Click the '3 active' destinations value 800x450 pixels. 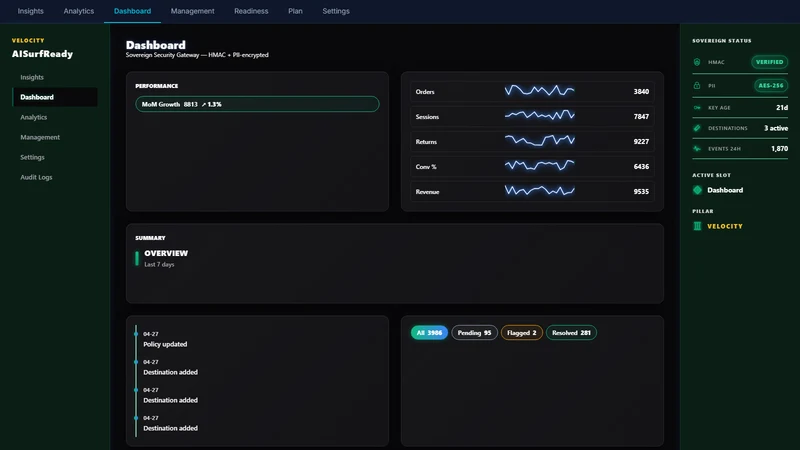click(776, 128)
